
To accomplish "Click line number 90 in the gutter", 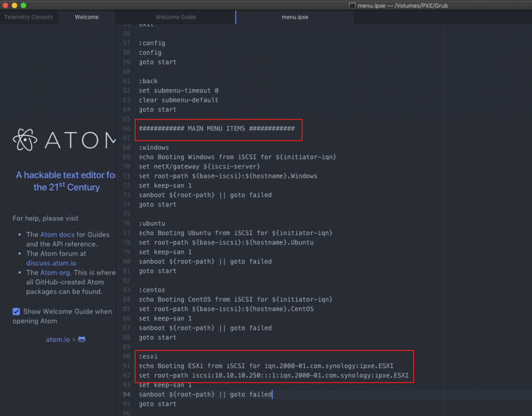I will coord(127,357).
